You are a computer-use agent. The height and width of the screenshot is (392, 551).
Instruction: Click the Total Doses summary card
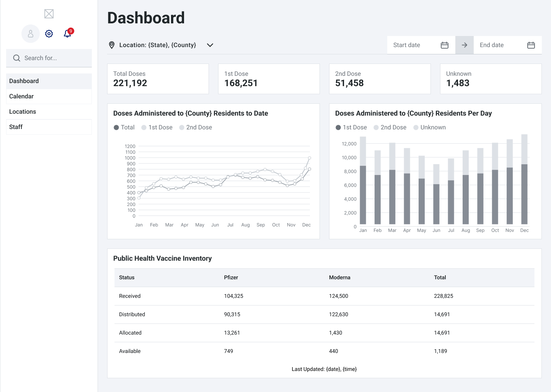click(x=158, y=79)
